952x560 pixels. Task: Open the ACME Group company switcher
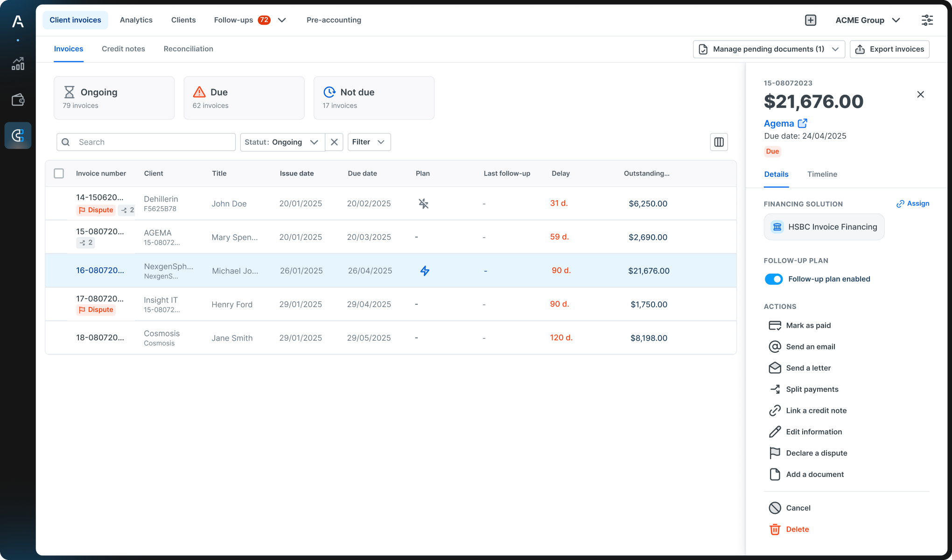868,20
